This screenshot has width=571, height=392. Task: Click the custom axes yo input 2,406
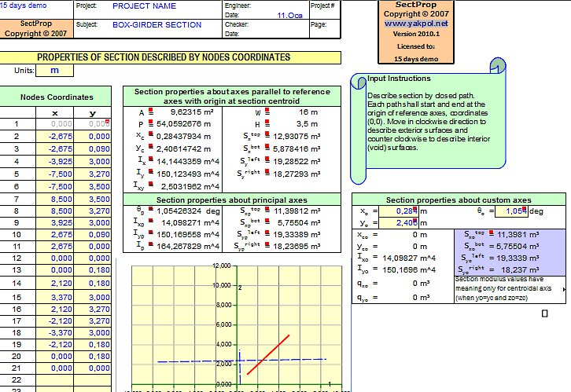400,222
